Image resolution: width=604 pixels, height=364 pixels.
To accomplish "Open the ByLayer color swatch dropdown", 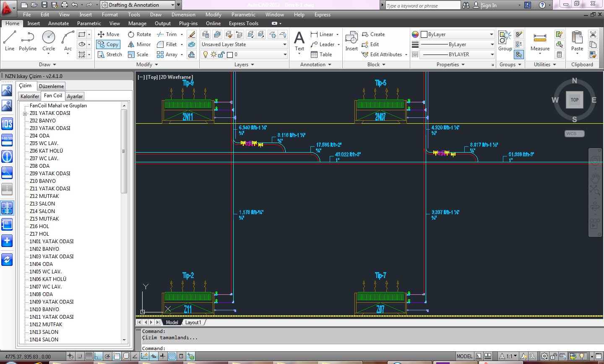I will tap(458, 34).
